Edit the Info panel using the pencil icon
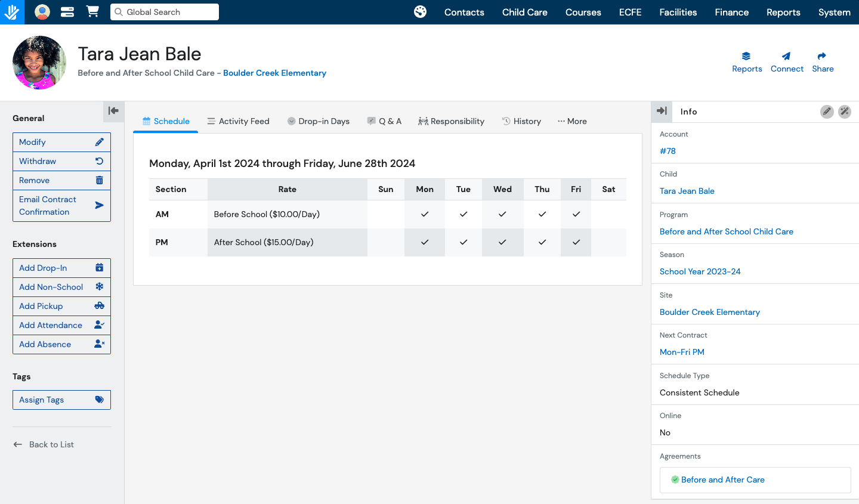 [x=827, y=112]
